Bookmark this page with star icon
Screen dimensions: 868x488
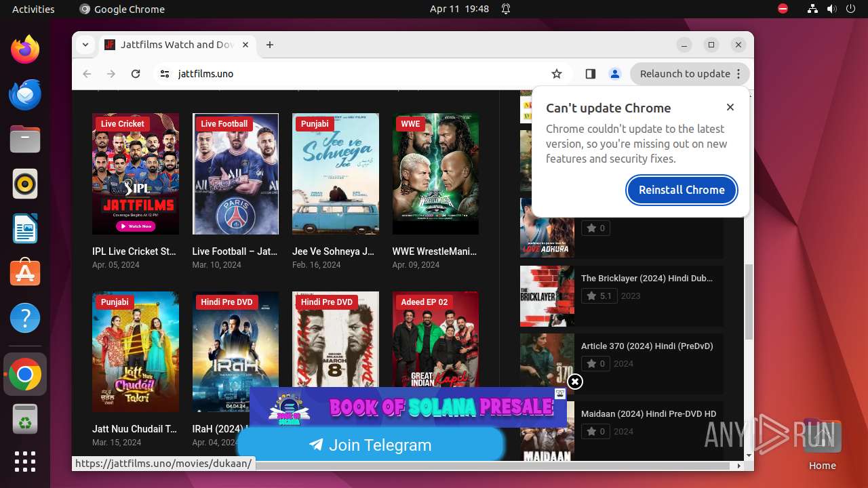(557, 74)
